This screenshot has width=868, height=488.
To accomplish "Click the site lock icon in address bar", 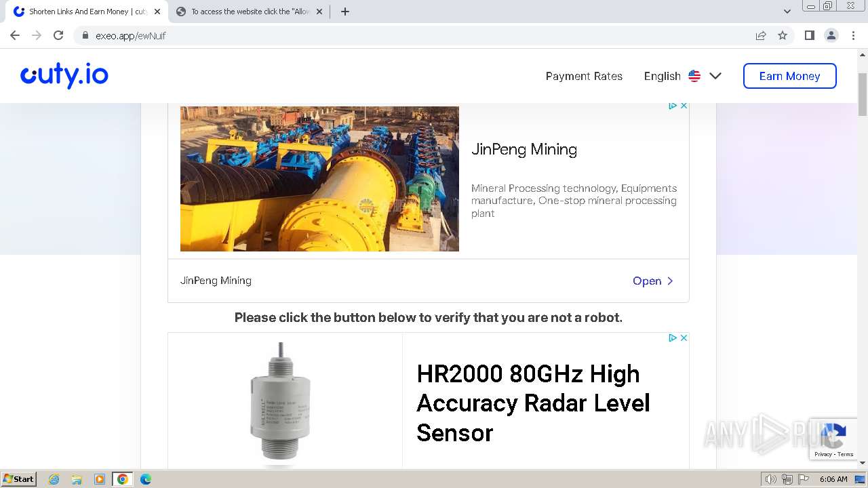I will pyautogui.click(x=85, y=35).
